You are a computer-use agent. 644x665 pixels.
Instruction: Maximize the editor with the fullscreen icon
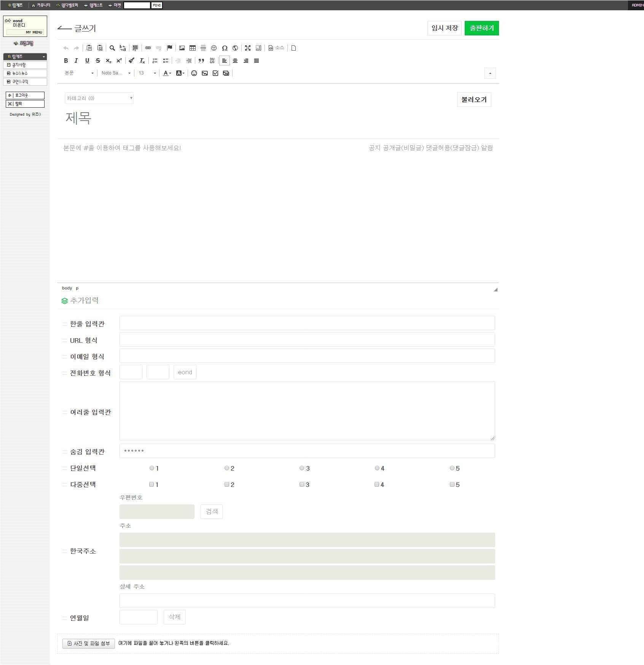point(248,48)
